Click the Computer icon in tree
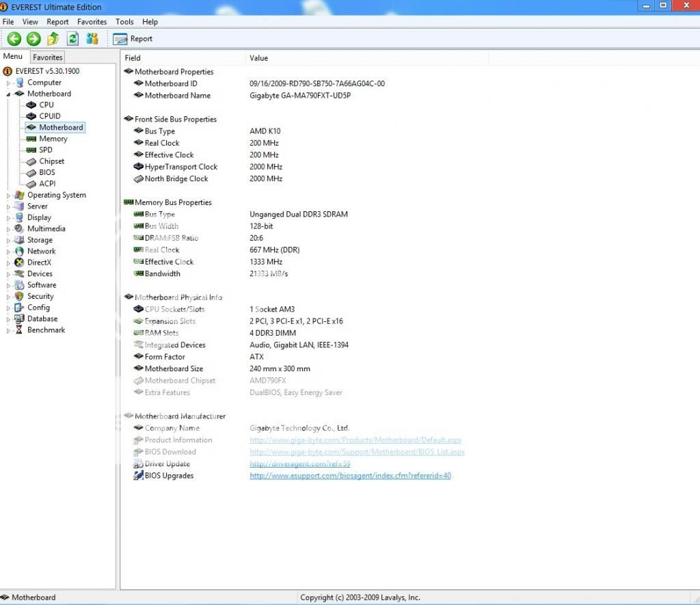The width and height of the screenshot is (700, 605). (x=19, y=83)
